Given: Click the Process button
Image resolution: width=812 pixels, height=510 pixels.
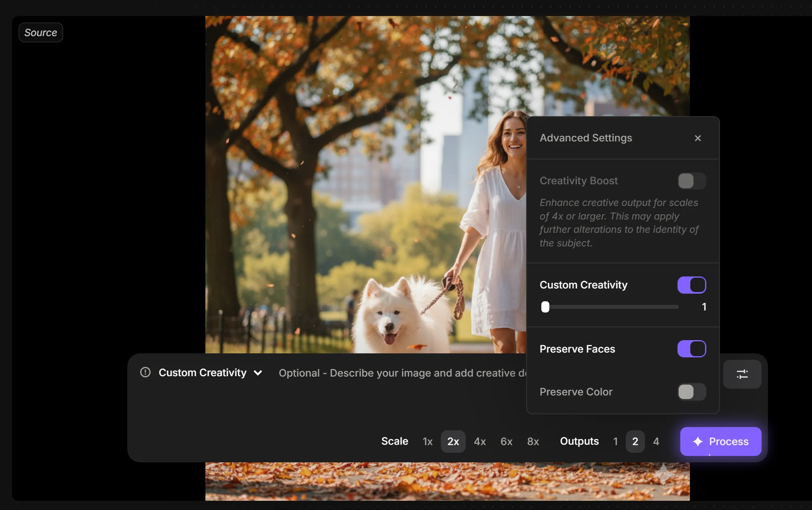Looking at the screenshot, I should (x=721, y=441).
